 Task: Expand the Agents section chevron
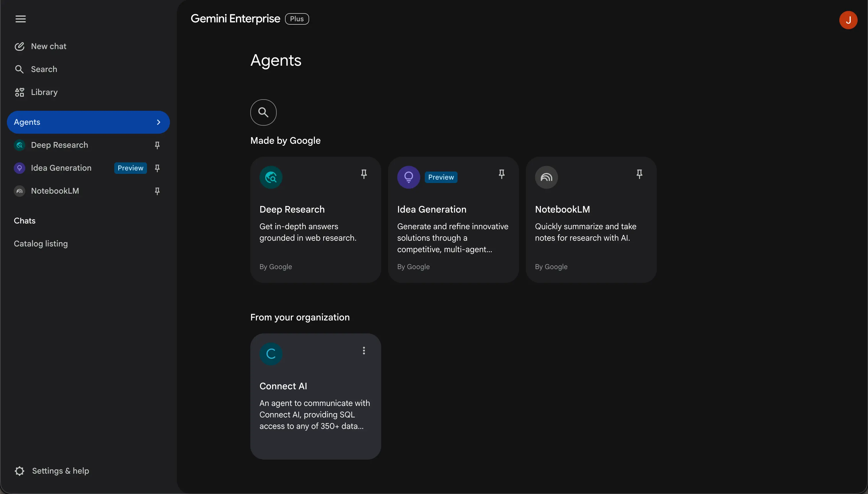[158, 122]
